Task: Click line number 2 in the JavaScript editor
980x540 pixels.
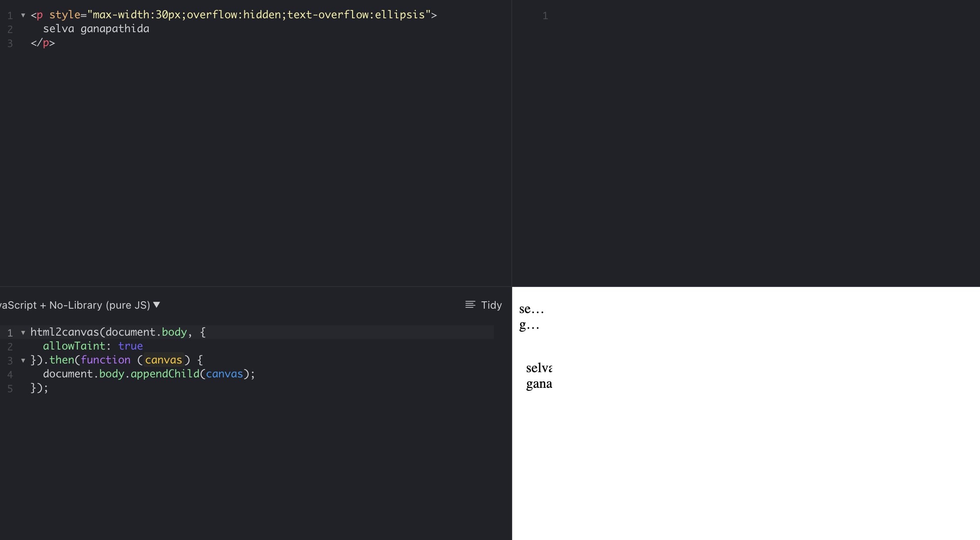Action: click(10, 346)
